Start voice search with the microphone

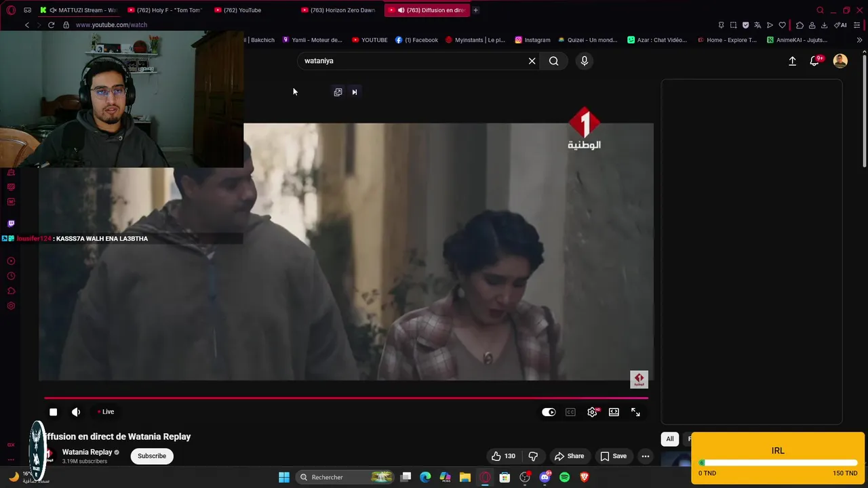coord(585,61)
